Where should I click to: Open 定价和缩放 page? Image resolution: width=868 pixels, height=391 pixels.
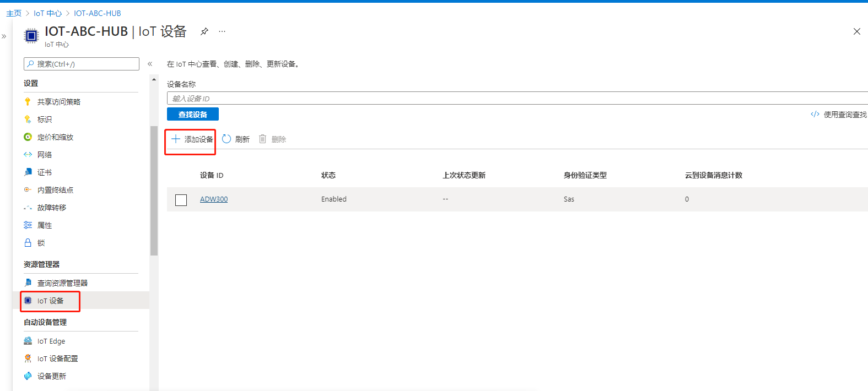55,137
